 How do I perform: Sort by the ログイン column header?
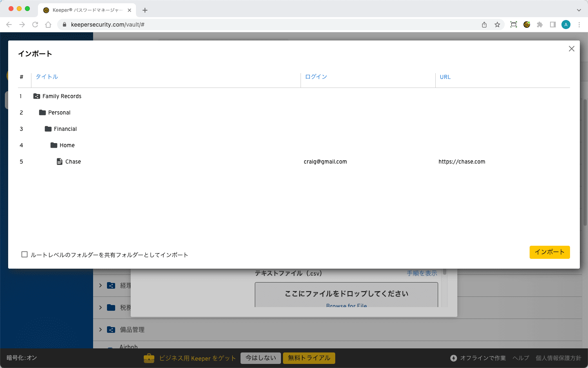(x=316, y=77)
